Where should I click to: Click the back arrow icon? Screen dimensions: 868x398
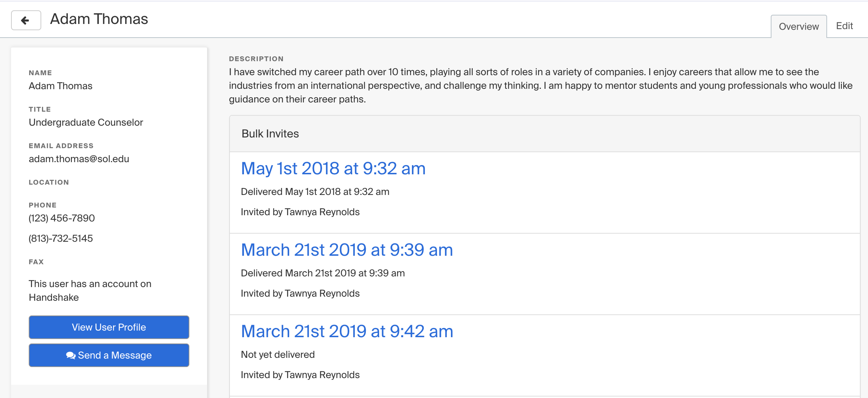click(25, 20)
